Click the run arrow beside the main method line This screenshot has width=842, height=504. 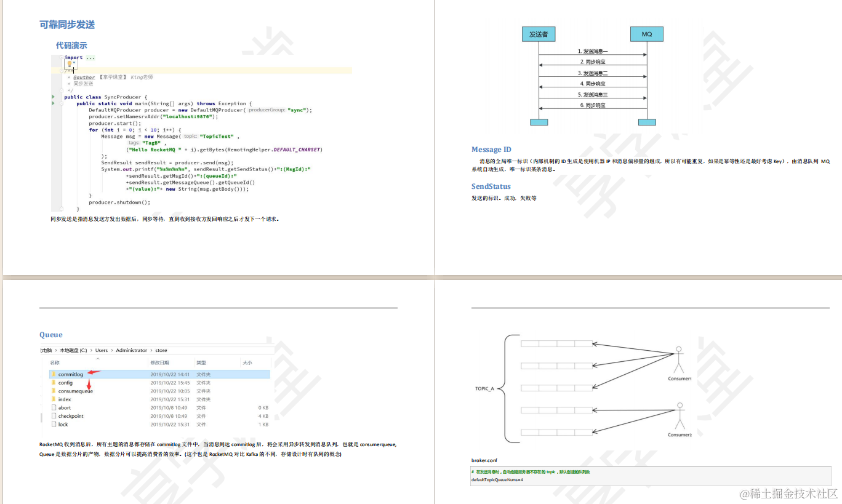[x=54, y=103]
